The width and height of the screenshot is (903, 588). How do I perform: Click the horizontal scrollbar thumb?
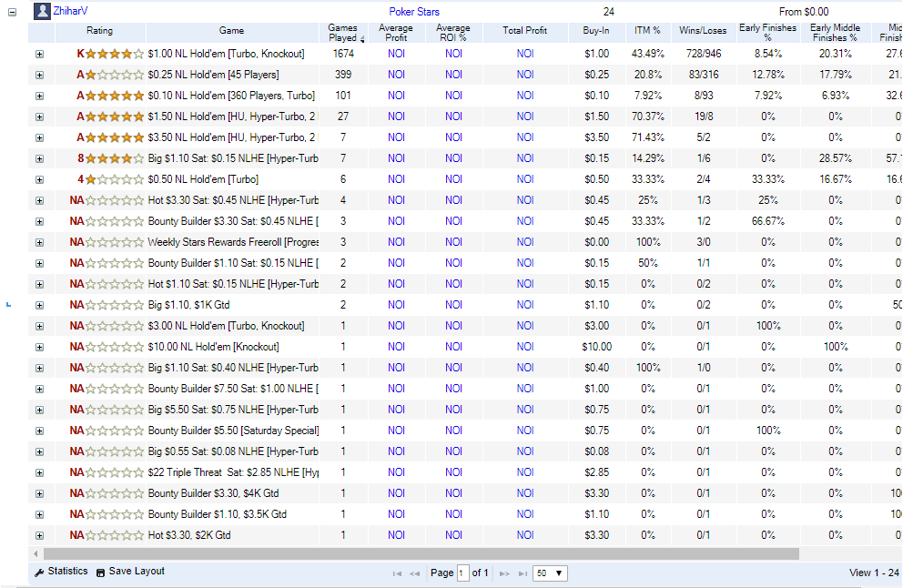tap(421, 554)
